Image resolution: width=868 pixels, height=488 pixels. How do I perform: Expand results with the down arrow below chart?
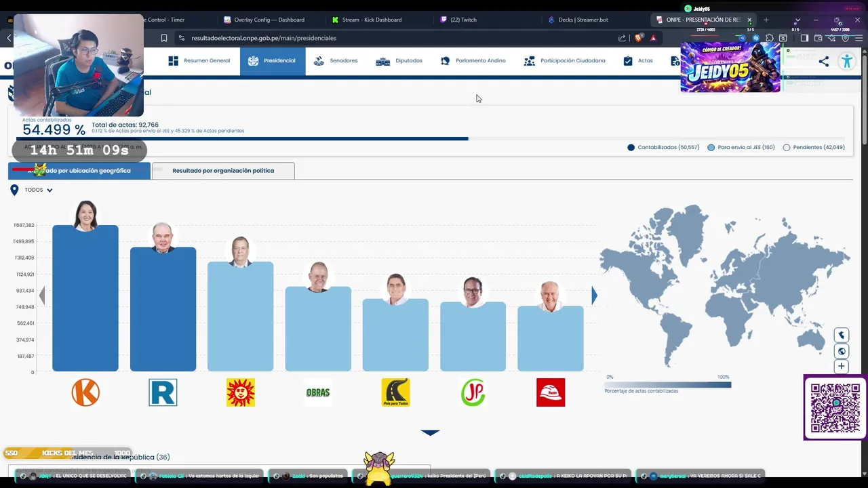430,432
